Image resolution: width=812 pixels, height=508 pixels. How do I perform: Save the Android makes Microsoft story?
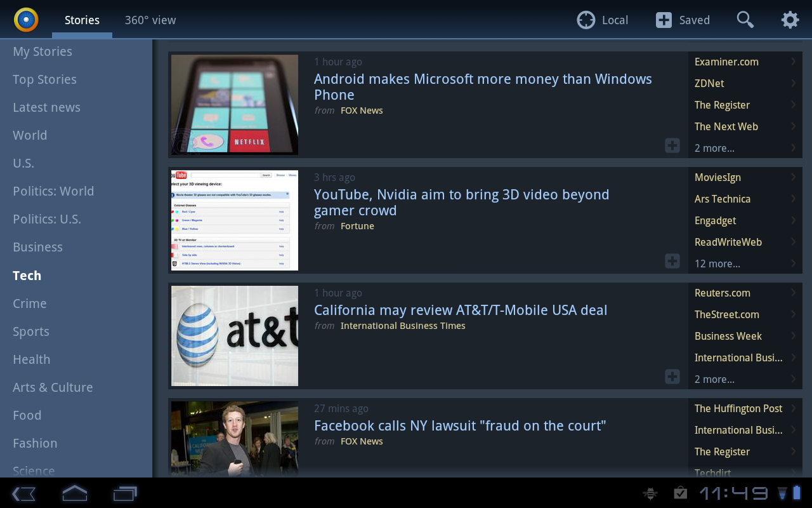672,145
